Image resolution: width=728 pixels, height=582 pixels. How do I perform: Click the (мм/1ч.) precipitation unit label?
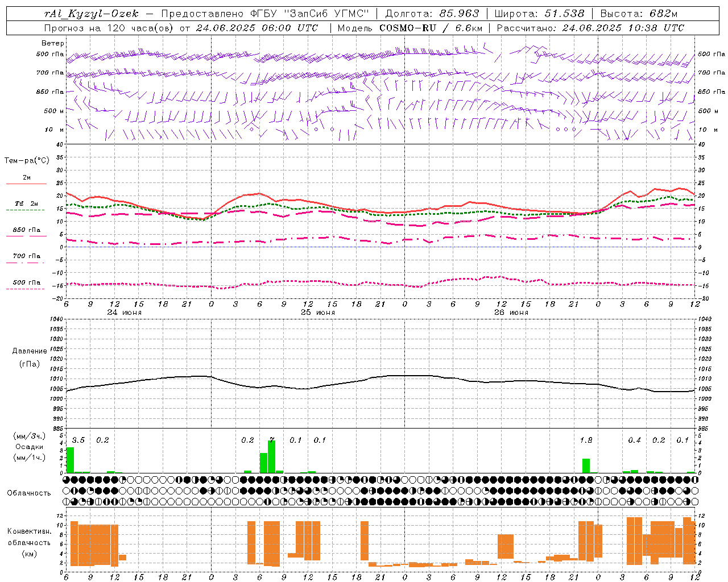29,458
